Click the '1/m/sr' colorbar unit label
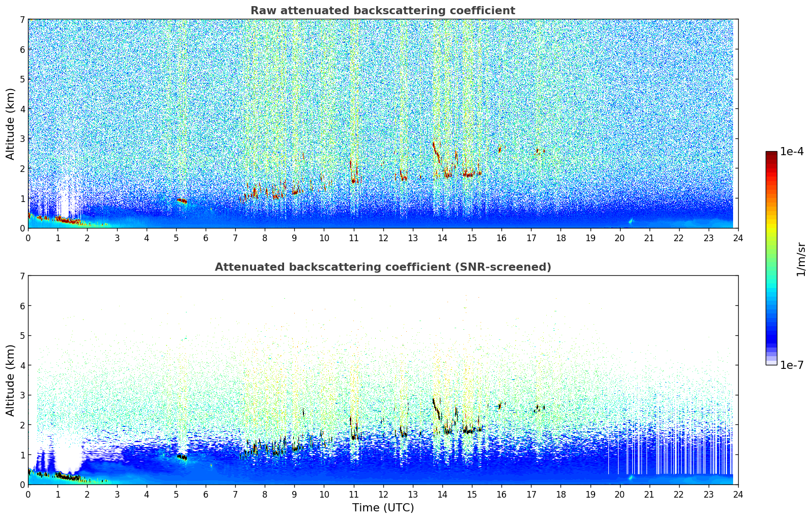This screenshot has width=812, height=519. pos(801,259)
